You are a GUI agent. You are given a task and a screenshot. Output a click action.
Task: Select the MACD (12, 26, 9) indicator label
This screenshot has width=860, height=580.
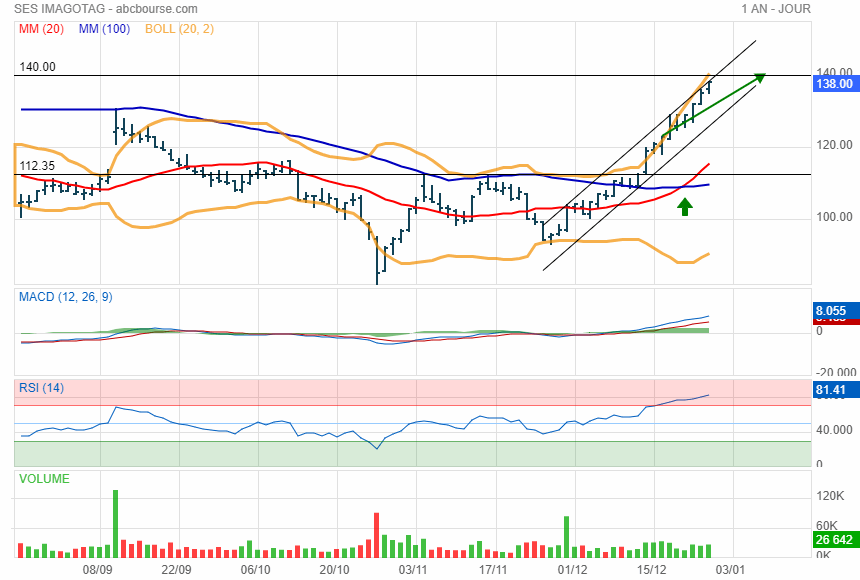tap(66, 297)
